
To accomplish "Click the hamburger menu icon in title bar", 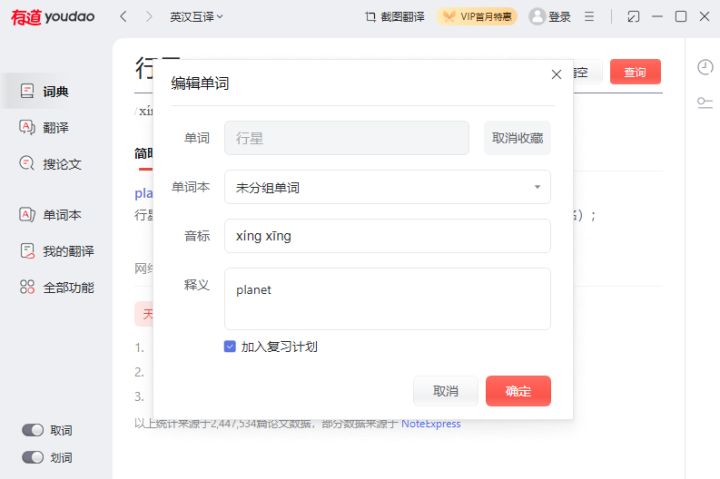I will coord(589,17).
